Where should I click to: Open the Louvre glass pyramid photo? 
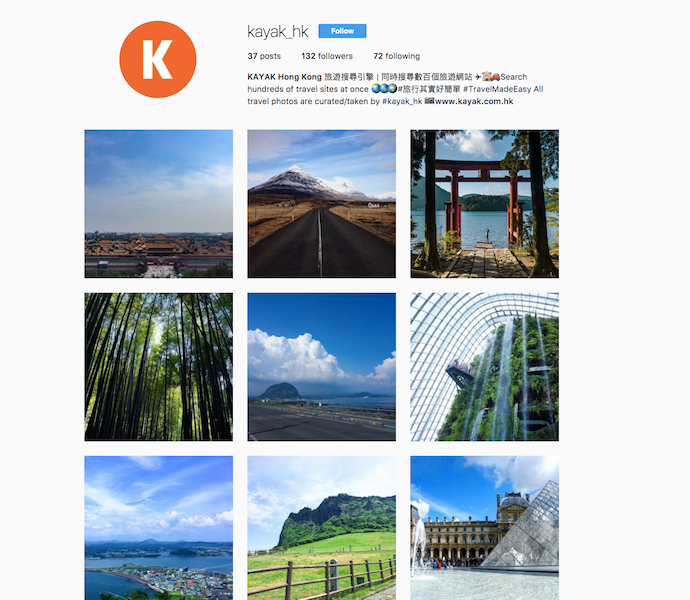(484, 528)
